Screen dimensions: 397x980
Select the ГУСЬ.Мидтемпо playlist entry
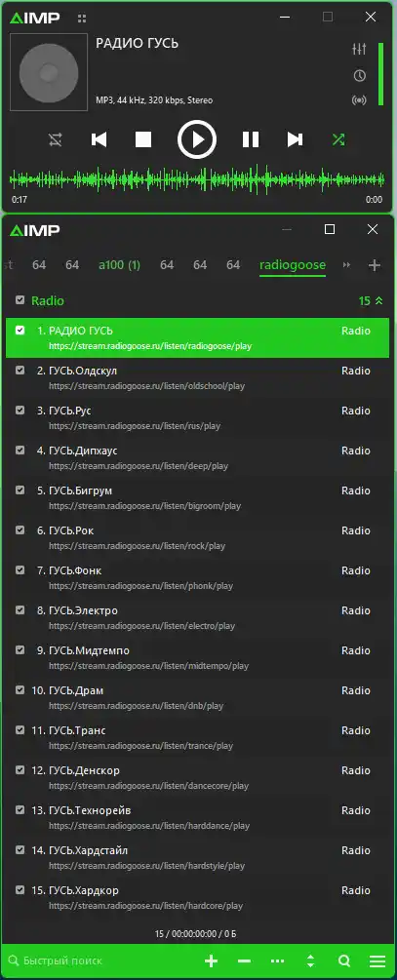pos(198,657)
